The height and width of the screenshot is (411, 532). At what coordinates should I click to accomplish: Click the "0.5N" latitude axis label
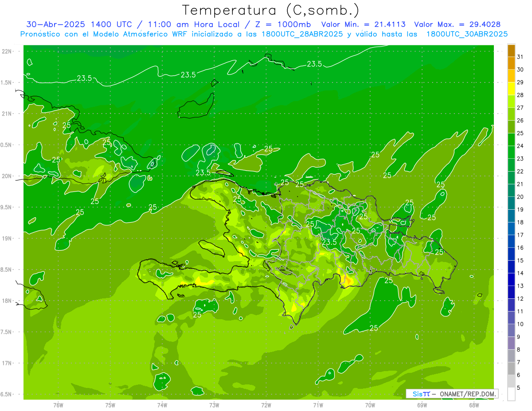(x=7, y=145)
